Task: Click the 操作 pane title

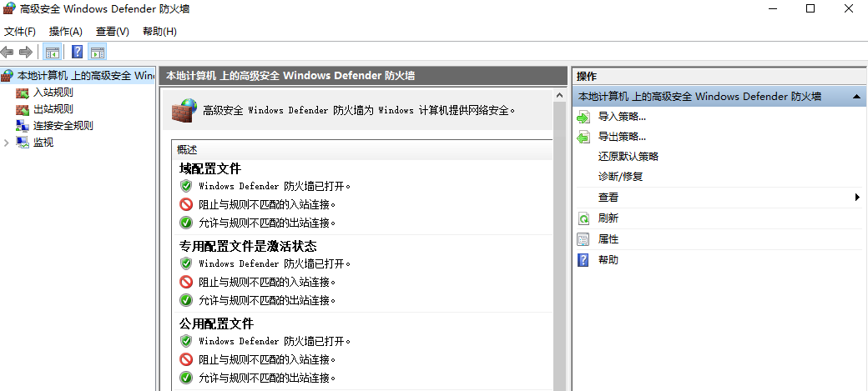Action: point(586,77)
